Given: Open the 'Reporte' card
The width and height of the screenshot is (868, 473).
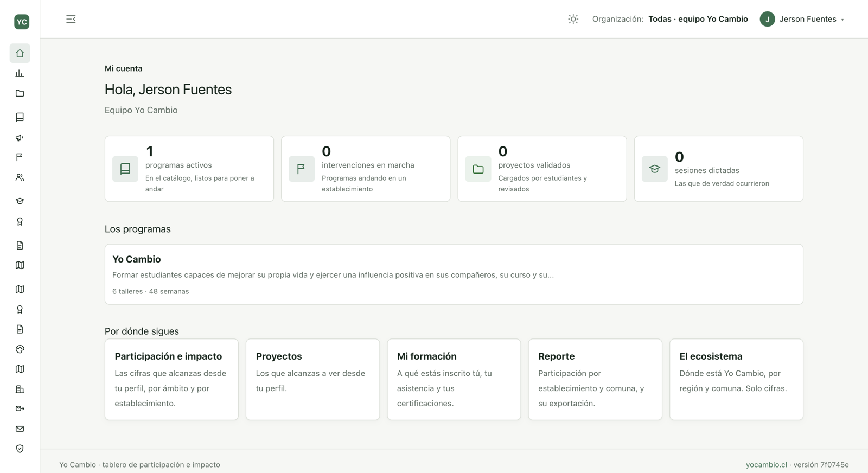Looking at the screenshot, I should click(x=595, y=379).
